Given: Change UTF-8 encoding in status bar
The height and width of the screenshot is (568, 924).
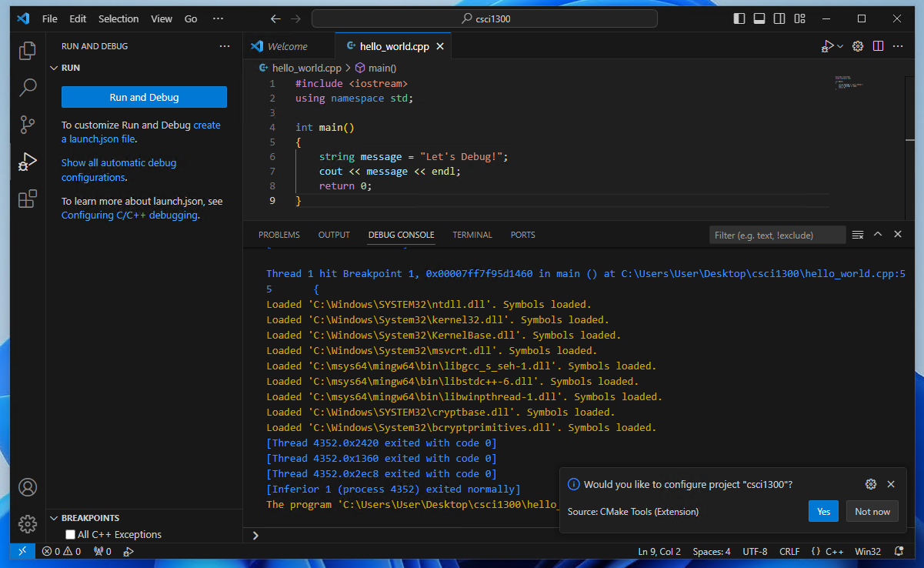Looking at the screenshot, I should tap(755, 551).
